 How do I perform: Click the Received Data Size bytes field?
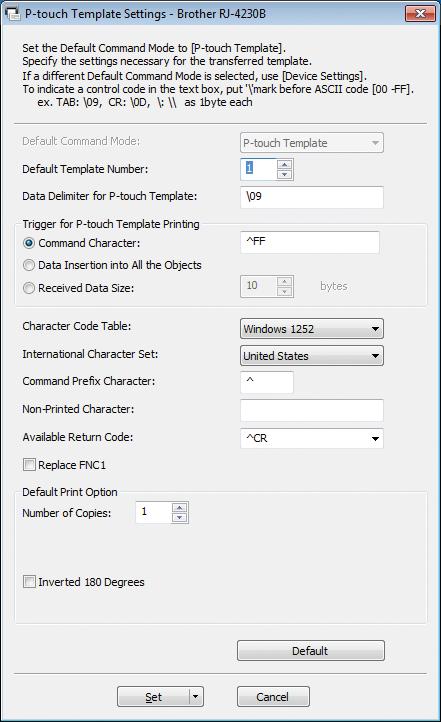pos(259,286)
